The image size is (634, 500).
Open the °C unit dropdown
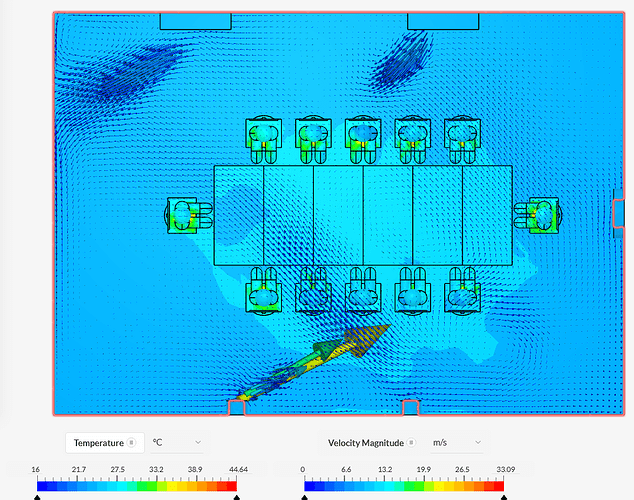tap(177, 443)
